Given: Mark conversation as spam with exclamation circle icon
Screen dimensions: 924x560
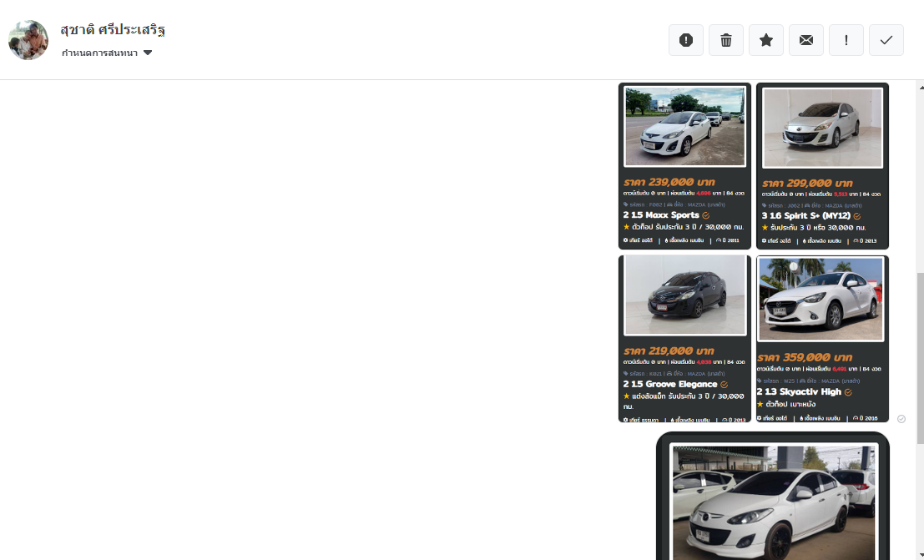Looking at the screenshot, I should pyautogui.click(x=686, y=40).
